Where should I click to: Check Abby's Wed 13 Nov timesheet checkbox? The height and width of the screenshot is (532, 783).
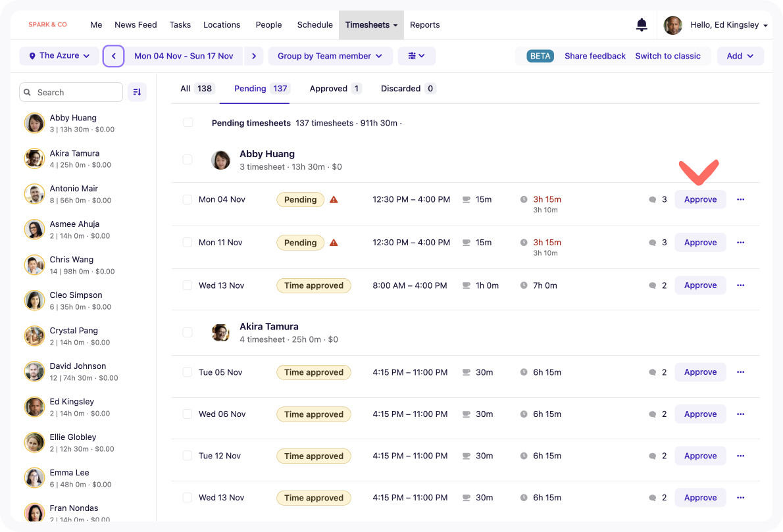[188, 285]
